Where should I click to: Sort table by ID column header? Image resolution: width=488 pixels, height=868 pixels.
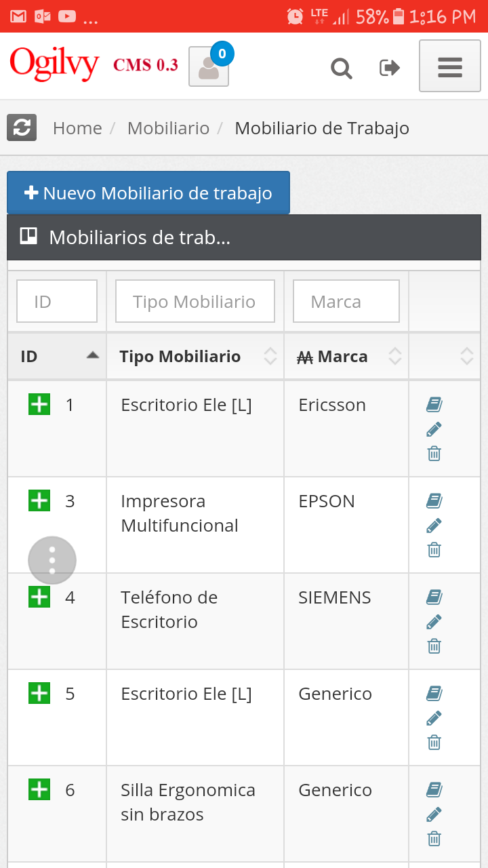57,356
